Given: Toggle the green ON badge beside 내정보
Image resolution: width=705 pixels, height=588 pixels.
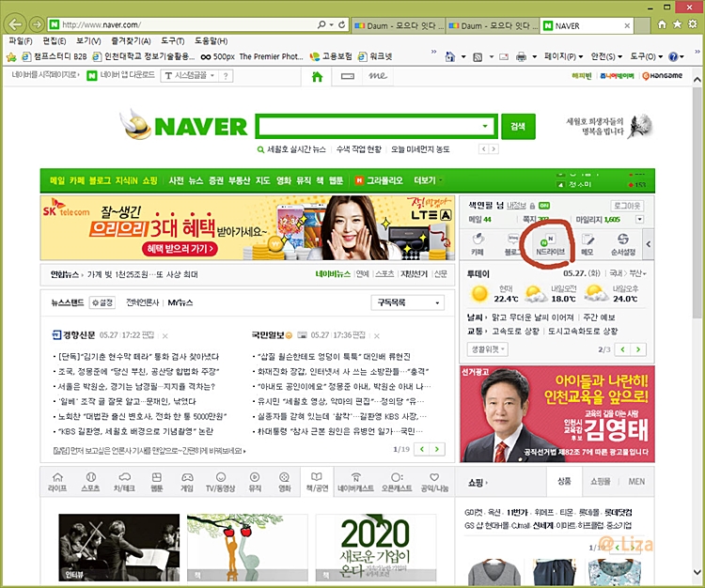Looking at the screenshot, I should click(544, 206).
